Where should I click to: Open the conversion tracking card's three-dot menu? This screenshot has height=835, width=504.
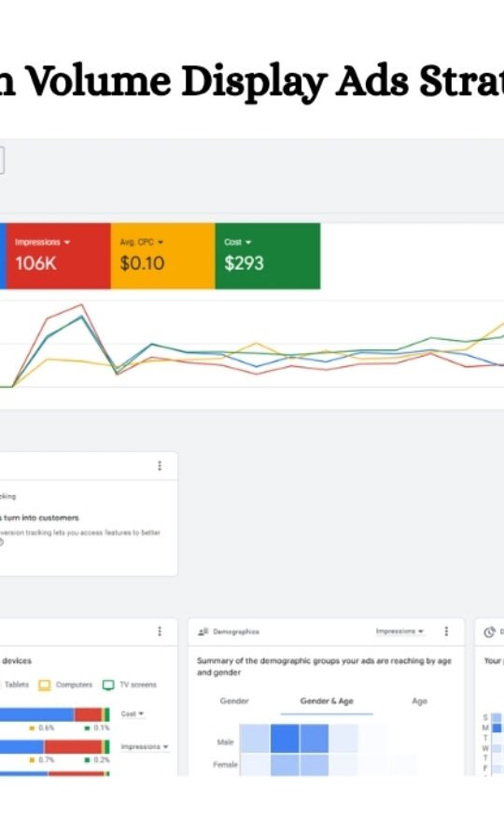[159, 465]
